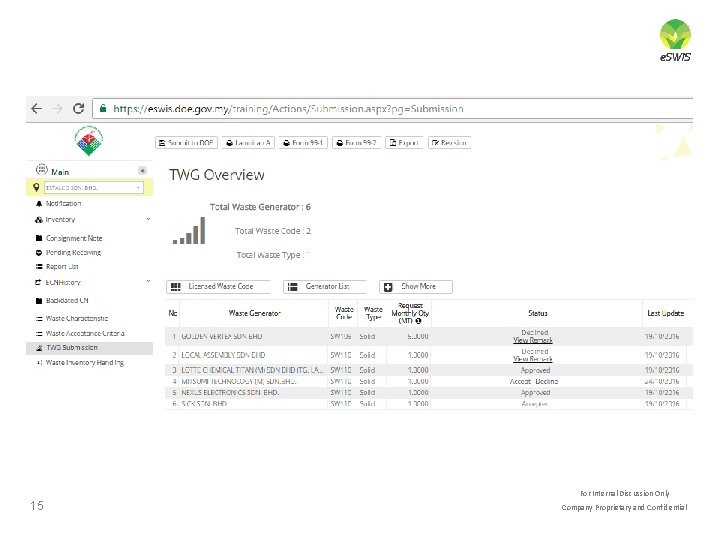Open the Revision button

coord(449,143)
